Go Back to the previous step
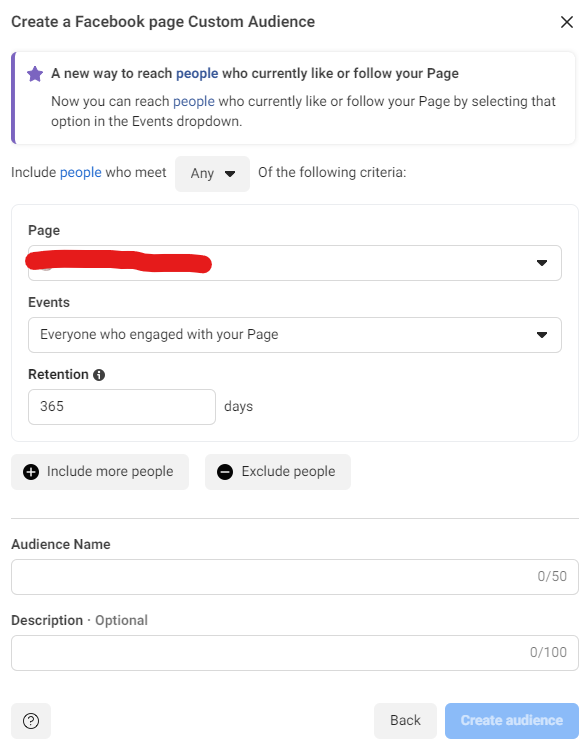 (x=405, y=720)
